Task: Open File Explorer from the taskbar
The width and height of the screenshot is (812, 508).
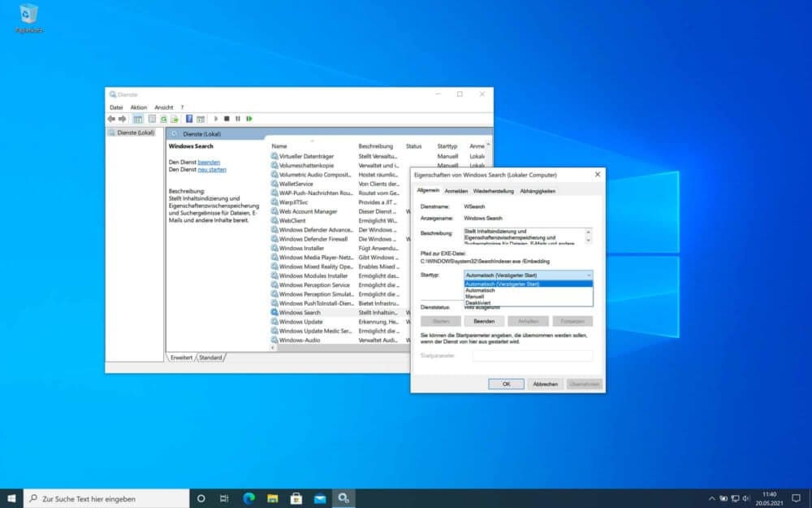Action: 272,498
